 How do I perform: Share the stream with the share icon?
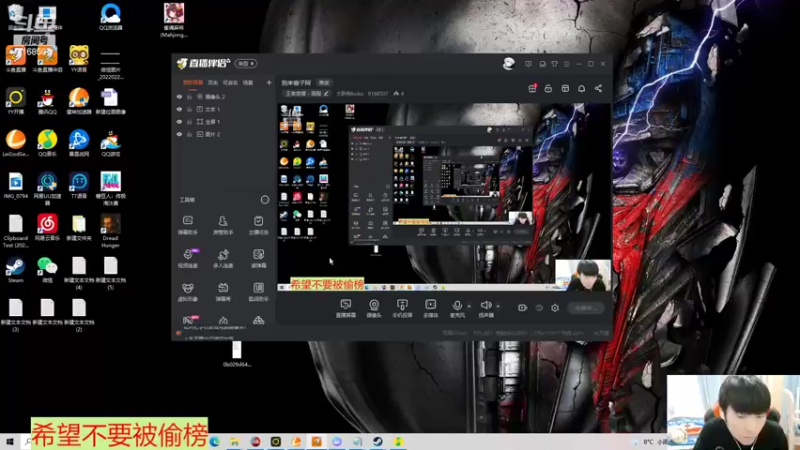(598, 88)
